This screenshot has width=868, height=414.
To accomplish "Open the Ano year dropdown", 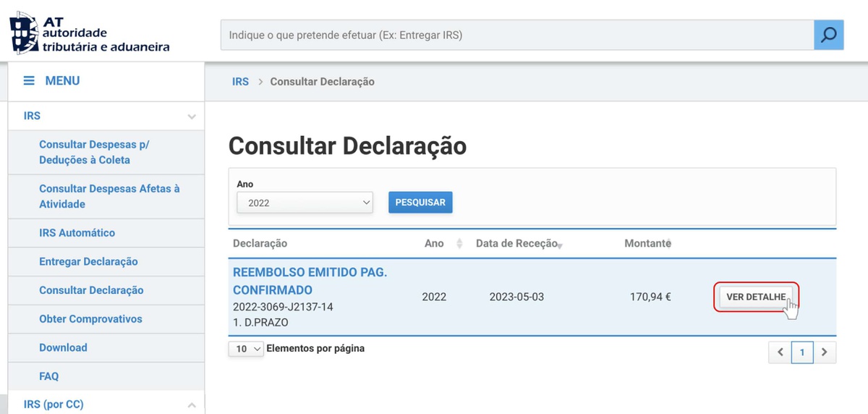I will [305, 203].
